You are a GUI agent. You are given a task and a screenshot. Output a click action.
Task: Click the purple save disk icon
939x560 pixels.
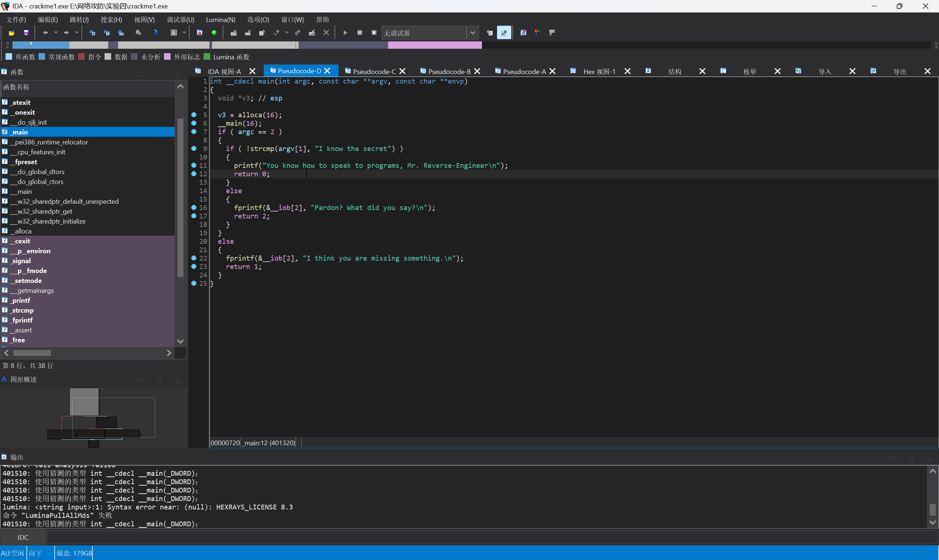[26, 33]
